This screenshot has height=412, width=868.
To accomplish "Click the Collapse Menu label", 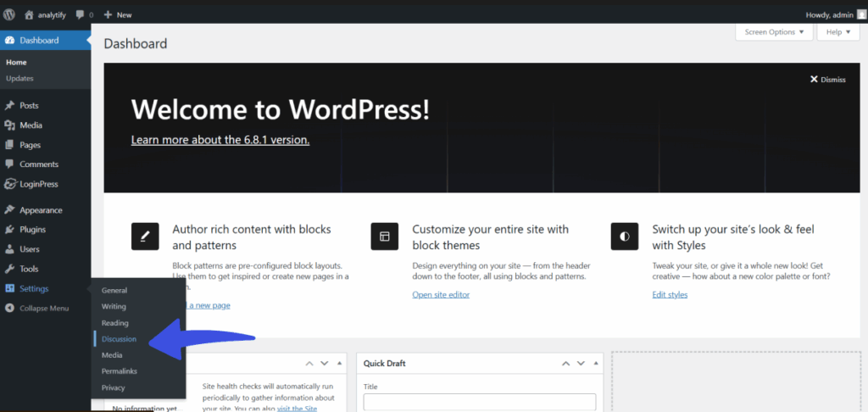I will tap(44, 308).
